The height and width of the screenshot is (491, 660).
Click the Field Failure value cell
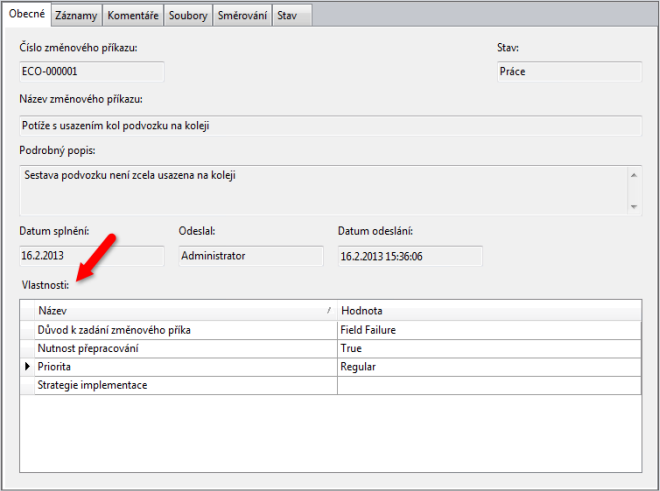[x=490, y=330]
